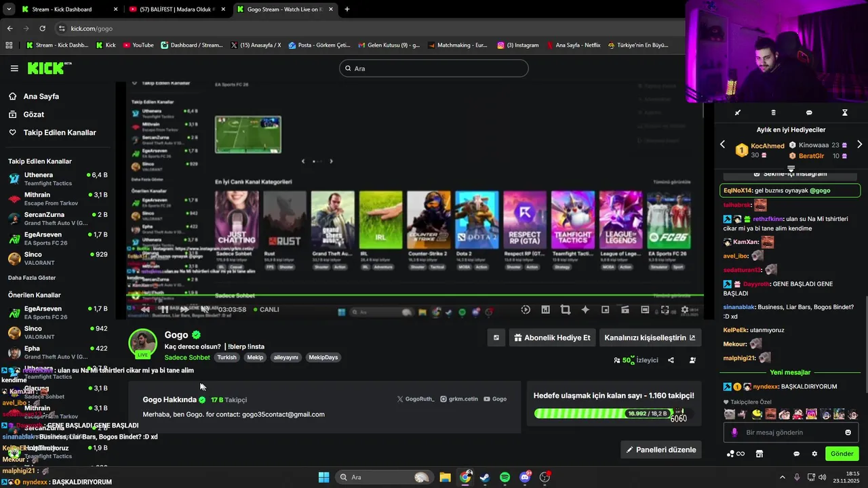Open a new browser tab
This screenshot has width=868, height=488.
347,9
